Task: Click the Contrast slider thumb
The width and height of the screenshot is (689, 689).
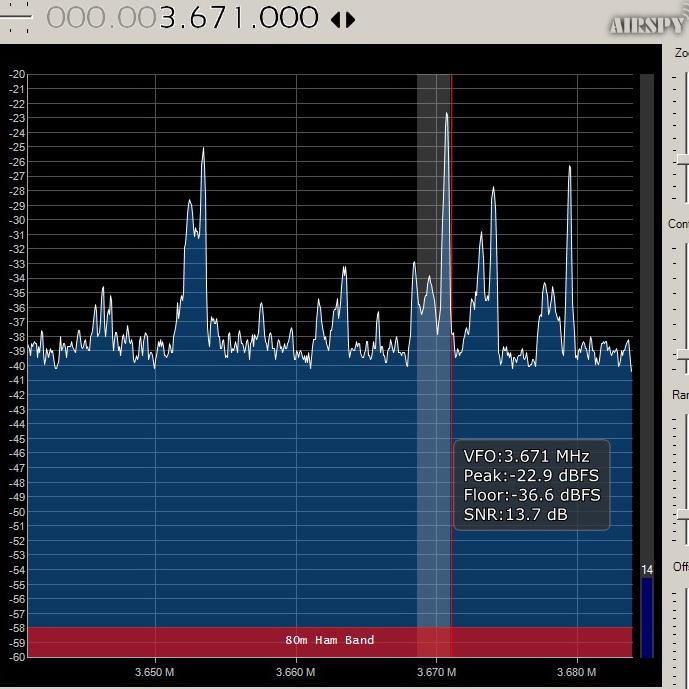Action: (683, 354)
